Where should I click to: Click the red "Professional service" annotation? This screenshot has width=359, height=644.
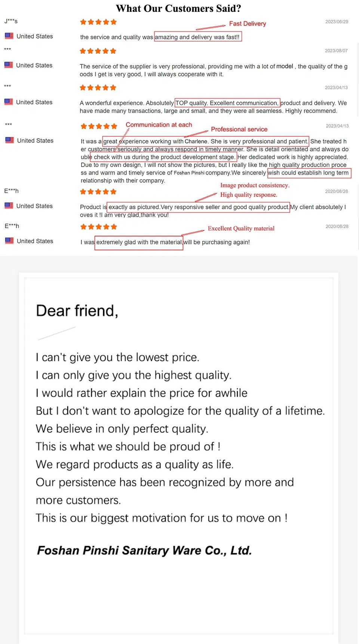tap(239, 129)
